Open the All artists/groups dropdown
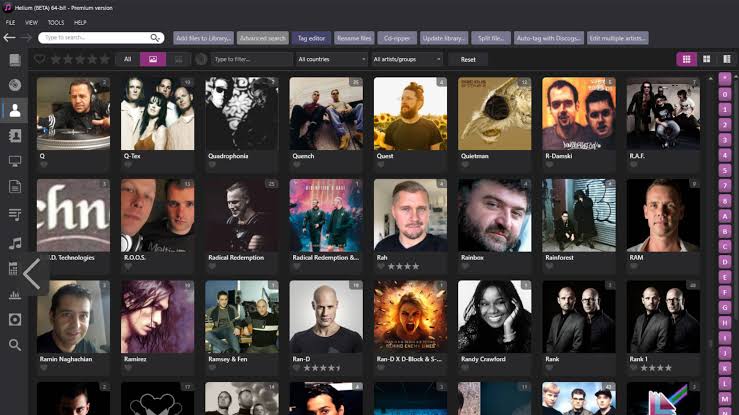Viewport: 739px width, 415px height. 407,59
